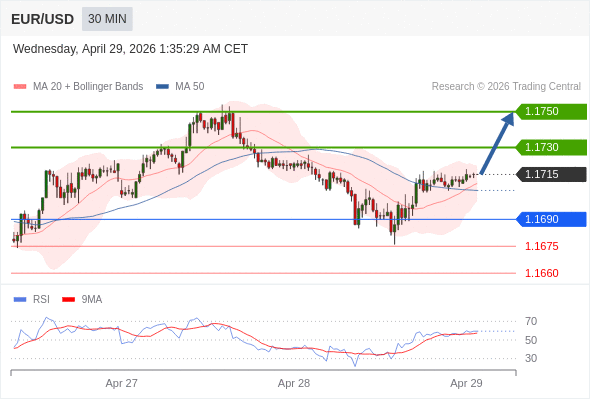Click the 30 MIN timeframe badge
This screenshot has height=400, width=590.
click(x=107, y=19)
